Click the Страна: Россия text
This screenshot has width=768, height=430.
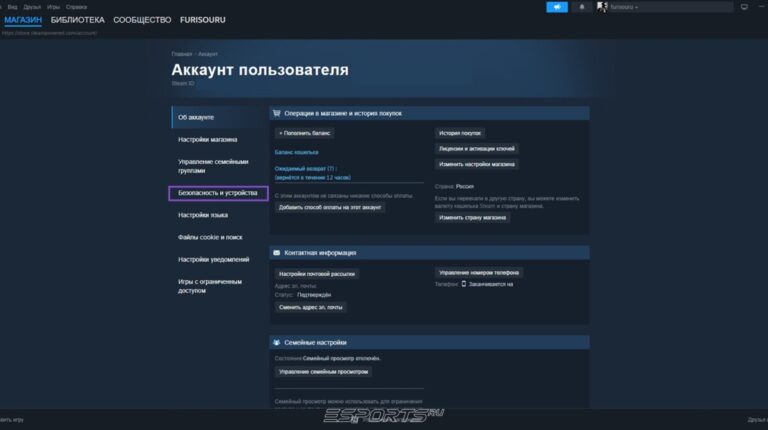(x=454, y=187)
